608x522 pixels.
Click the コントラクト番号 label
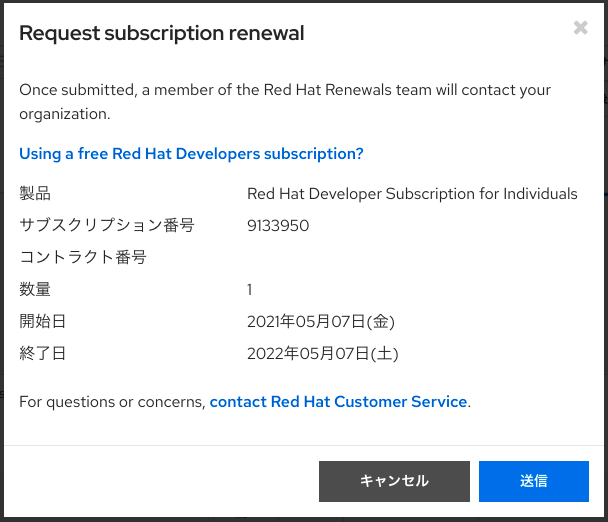tap(83, 258)
